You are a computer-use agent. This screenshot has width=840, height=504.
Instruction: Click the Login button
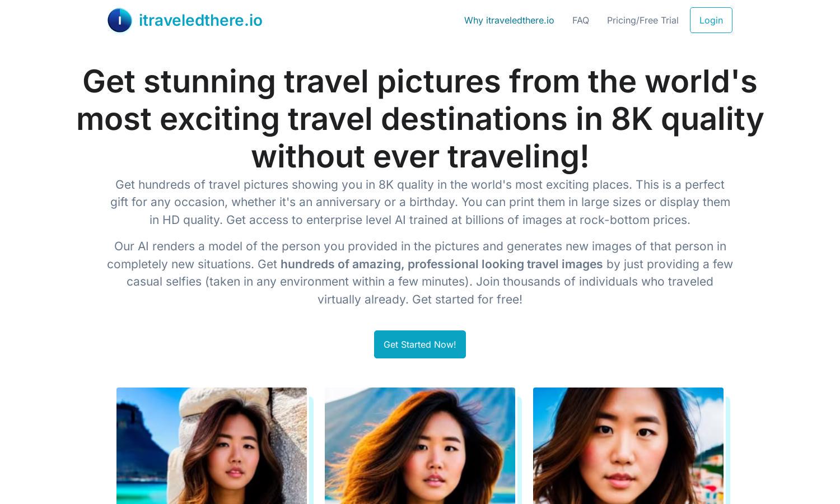tap(711, 20)
